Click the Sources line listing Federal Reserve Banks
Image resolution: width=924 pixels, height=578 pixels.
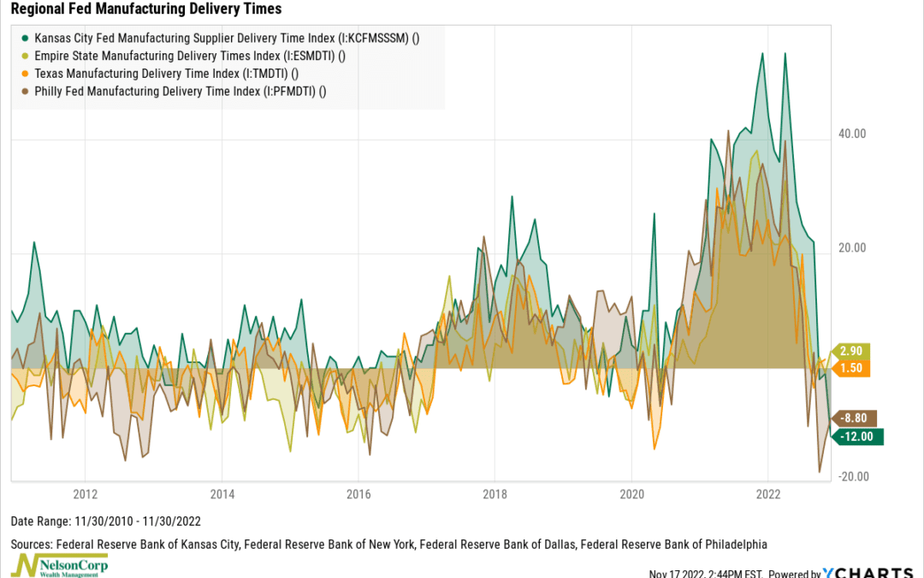[388, 544]
